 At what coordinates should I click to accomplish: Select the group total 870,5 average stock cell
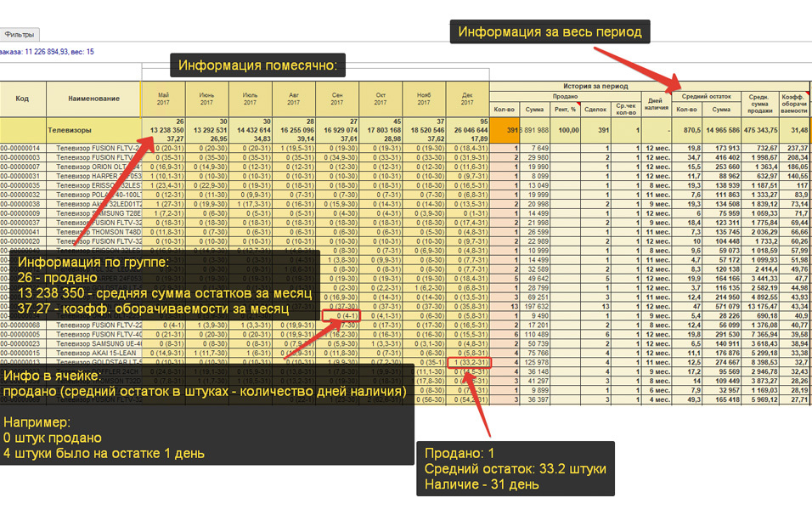click(686, 130)
